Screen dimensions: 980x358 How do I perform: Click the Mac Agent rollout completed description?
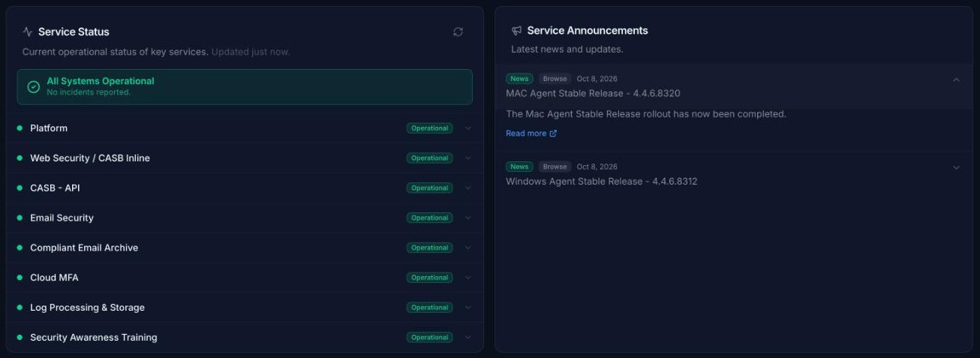pyautogui.click(x=646, y=114)
